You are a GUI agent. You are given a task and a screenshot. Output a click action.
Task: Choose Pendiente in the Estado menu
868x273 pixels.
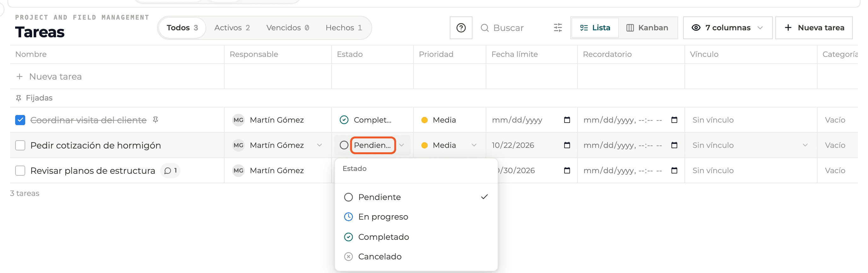[416, 197]
